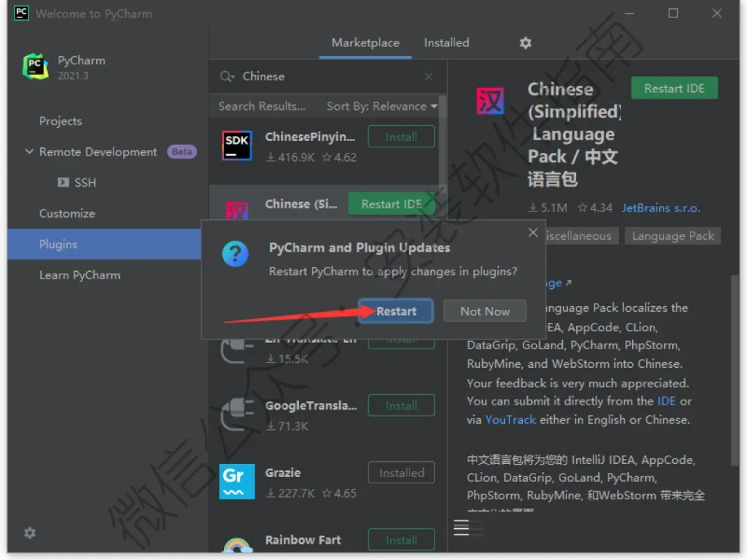Click the 4.34 rating in the details pane
Image resolution: width=747 pixels, height=560 pixels.
tap(595, 207)
